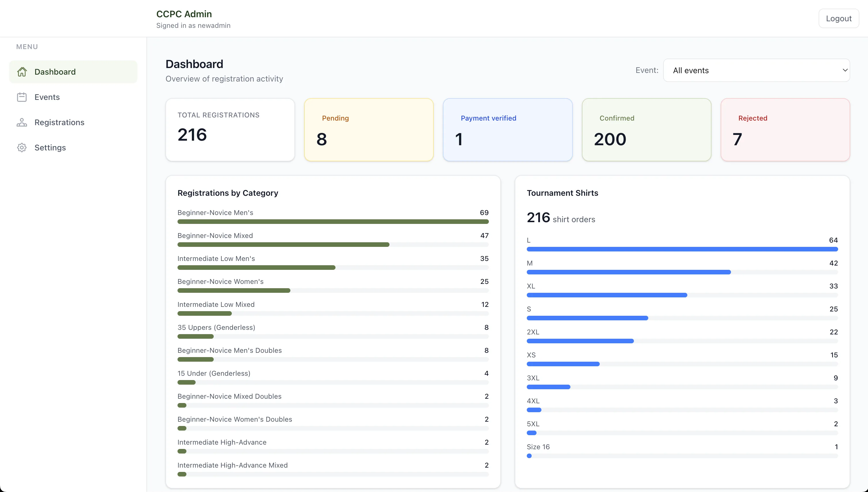Click the '4XL' shirt size label
The height and width of the screenshot is (492, 868).
tap(533, 401)
